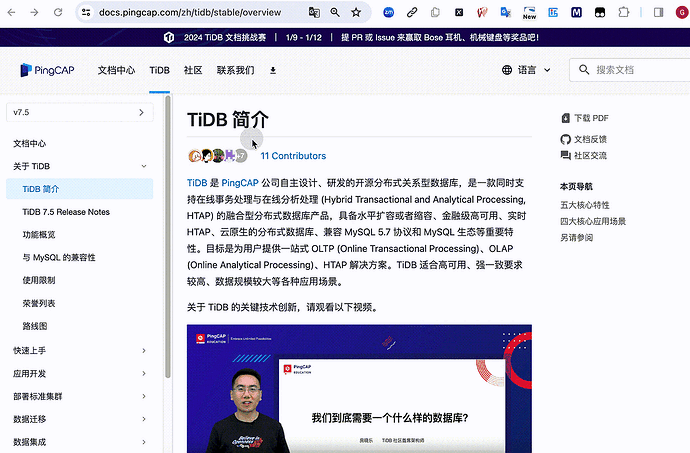Collapse the 关于 TiDB section chevron

tap(144, 166)
